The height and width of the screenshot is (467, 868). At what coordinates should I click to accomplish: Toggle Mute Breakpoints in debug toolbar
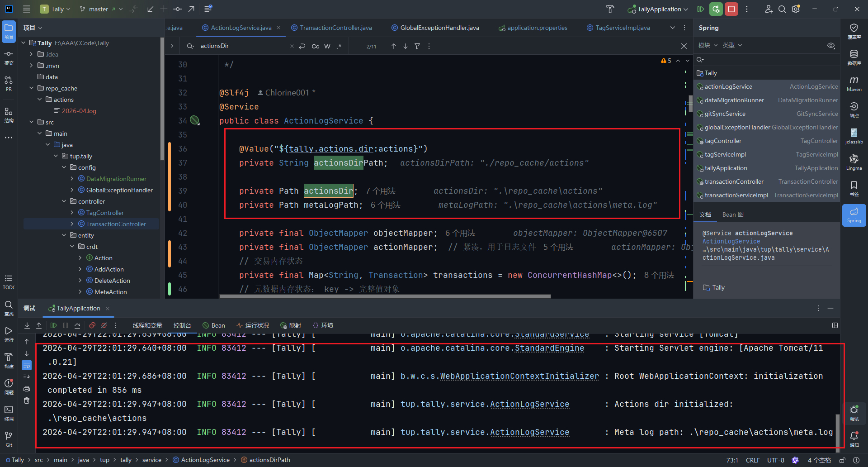(x=104, y=325)
